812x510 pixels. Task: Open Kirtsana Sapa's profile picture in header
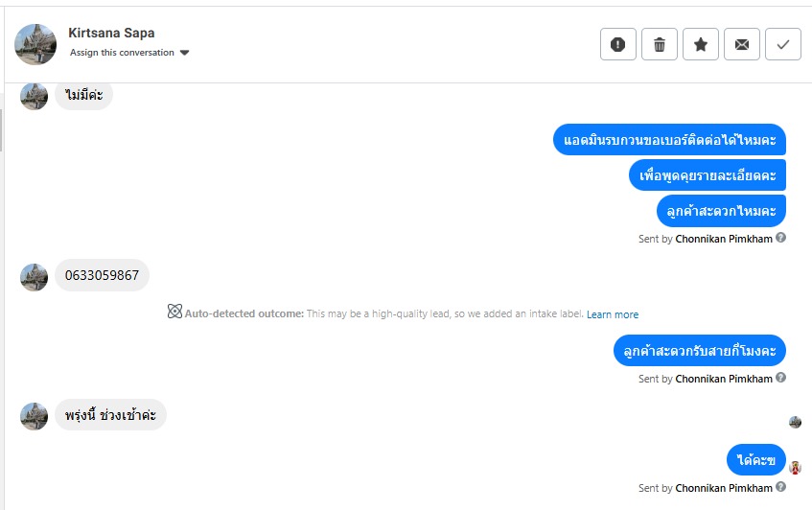pyautogui.click(x=35, y=44)
